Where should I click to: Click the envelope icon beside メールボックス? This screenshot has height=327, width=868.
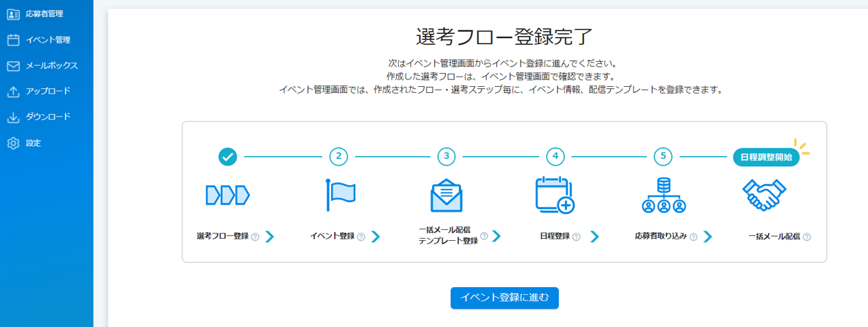(x=13, y=66)
